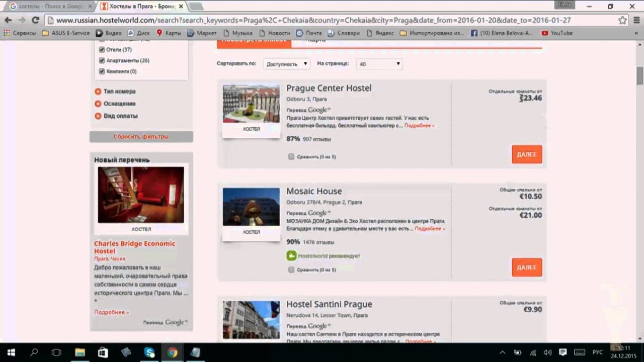
Task: Open the Facebook Elena Belova bookmark
Action: (x=502, y=33)
